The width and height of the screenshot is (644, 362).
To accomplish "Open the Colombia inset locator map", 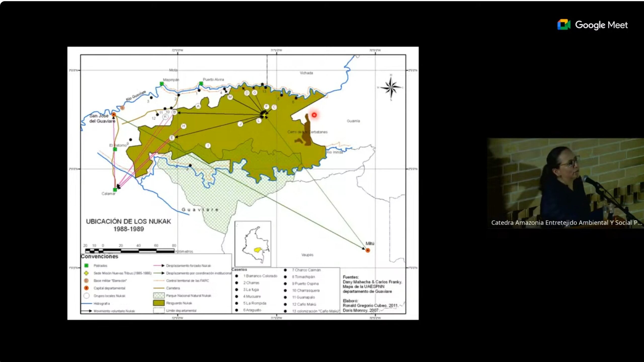I will tap(253, 244).
